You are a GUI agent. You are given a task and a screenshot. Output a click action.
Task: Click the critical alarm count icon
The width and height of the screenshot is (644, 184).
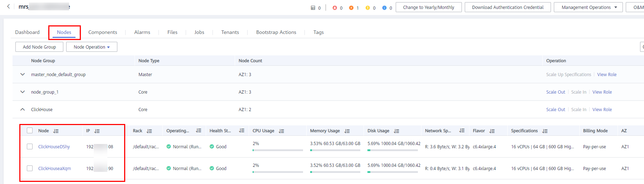(x=335, y=8)
